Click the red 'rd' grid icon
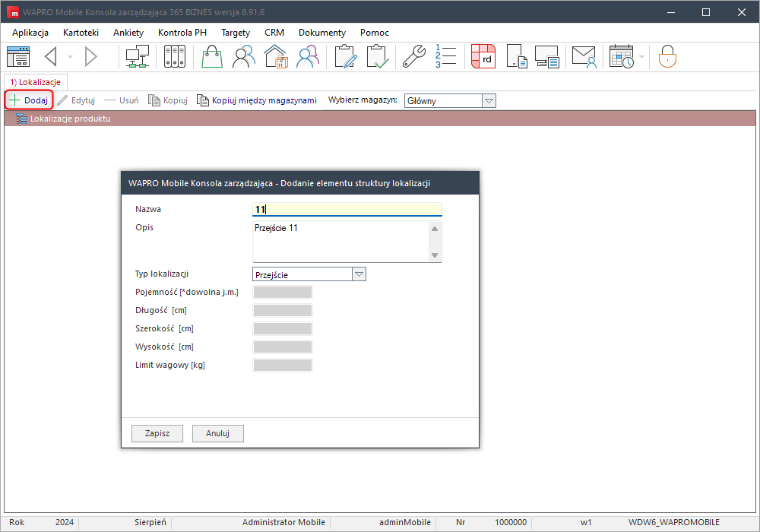Screen dimensions: 760x532 click(x=483, y=57)
